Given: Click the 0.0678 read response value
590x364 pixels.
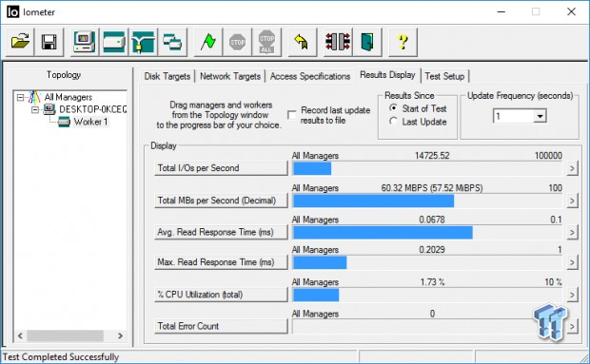Looking at the screenshot, I should [432, 220].
